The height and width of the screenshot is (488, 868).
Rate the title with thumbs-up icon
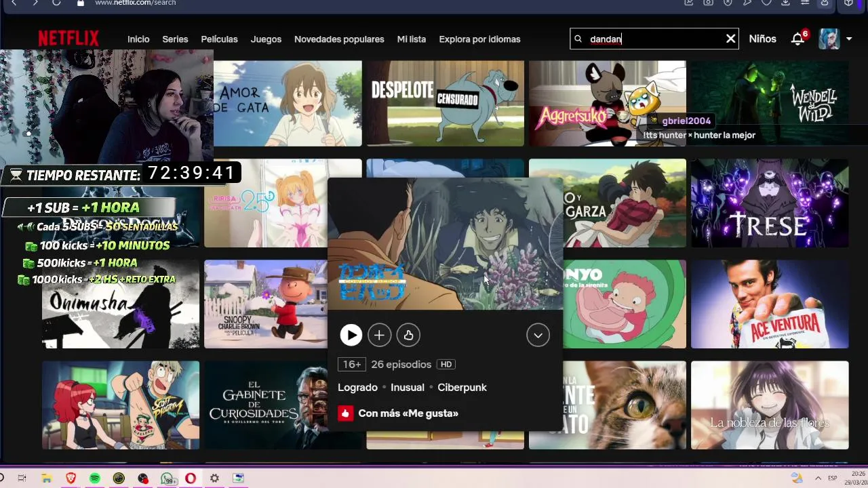408,335
